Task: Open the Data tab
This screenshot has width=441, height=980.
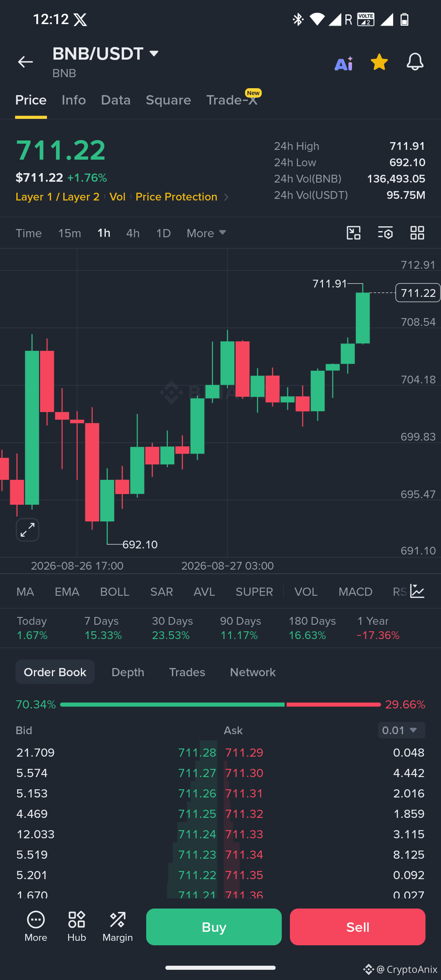Action: [x=116, y=100]
